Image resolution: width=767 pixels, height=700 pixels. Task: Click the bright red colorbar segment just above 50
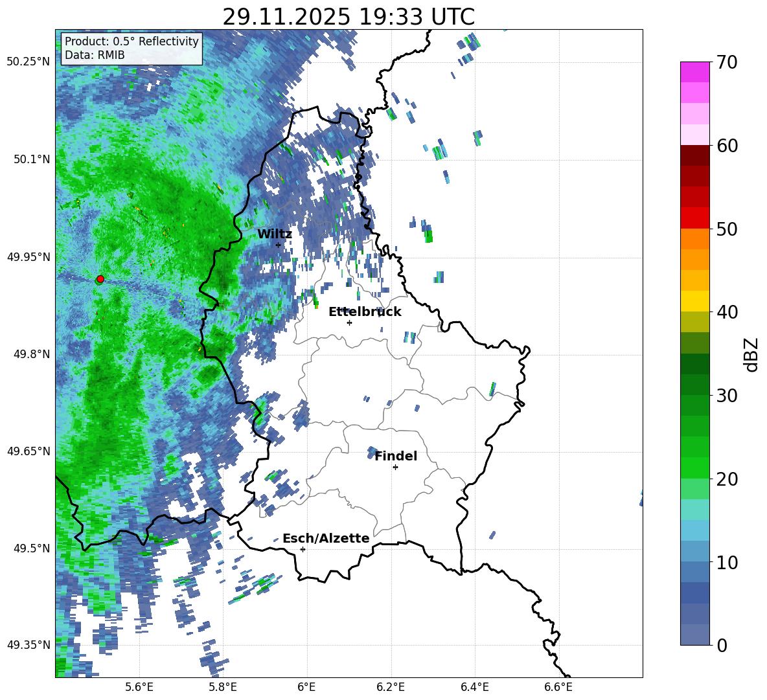click(x=694, y=218)
